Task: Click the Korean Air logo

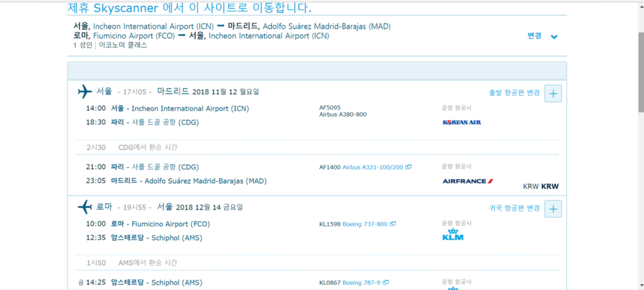Action: coord(462,122)
